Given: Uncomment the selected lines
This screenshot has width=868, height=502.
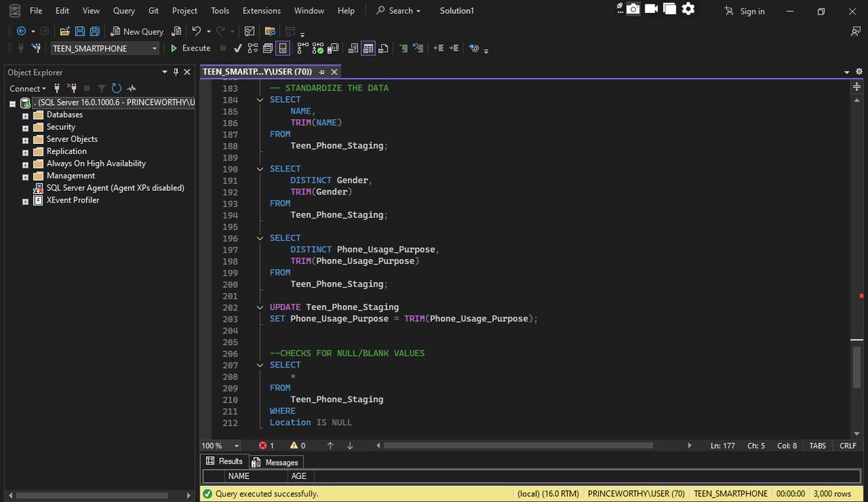Looking at the screenshot, I should [x=418, y=48].
